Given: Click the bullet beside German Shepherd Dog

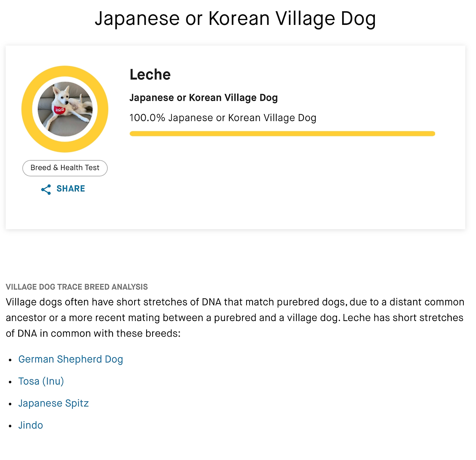Looking at the screenshot, I should (10, 360).
